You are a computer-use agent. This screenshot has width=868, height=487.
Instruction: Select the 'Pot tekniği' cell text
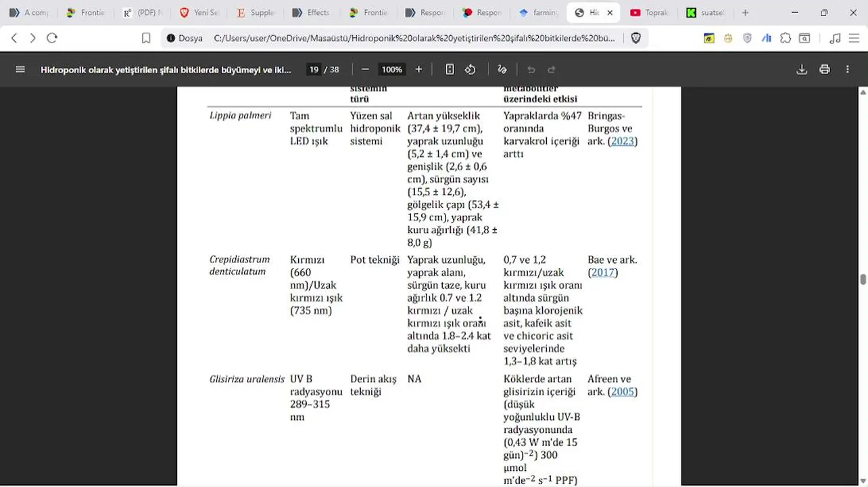(375, 260)
